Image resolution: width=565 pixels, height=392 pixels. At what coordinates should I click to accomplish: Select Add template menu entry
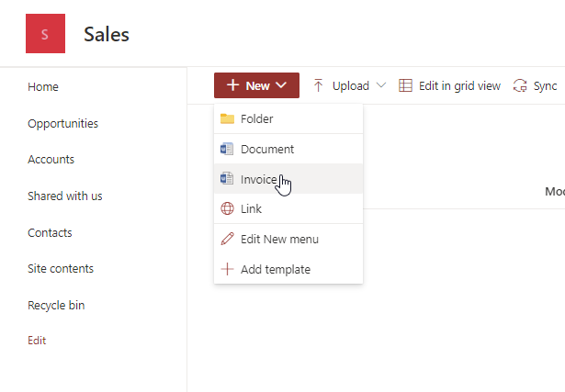point(275,270)
